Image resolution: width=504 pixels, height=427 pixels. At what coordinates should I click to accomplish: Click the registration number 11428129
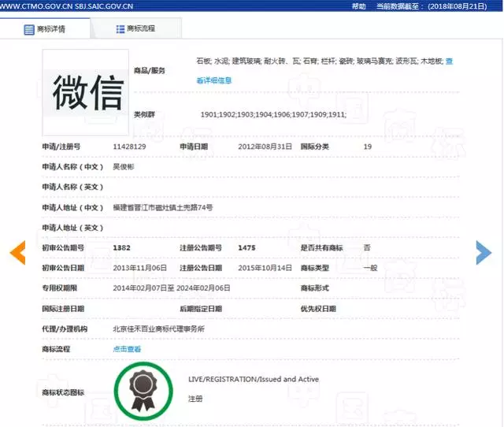pyautogui.click(x=129, y=147)
